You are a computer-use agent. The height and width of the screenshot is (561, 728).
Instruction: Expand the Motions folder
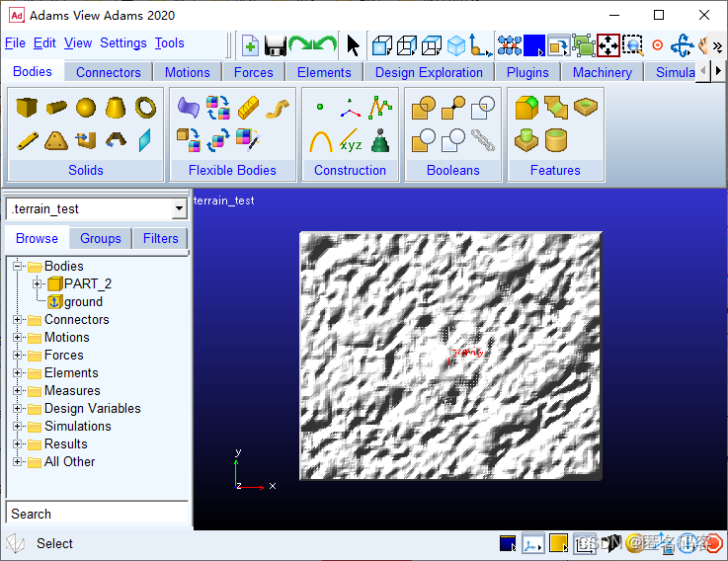click(17, 337)
